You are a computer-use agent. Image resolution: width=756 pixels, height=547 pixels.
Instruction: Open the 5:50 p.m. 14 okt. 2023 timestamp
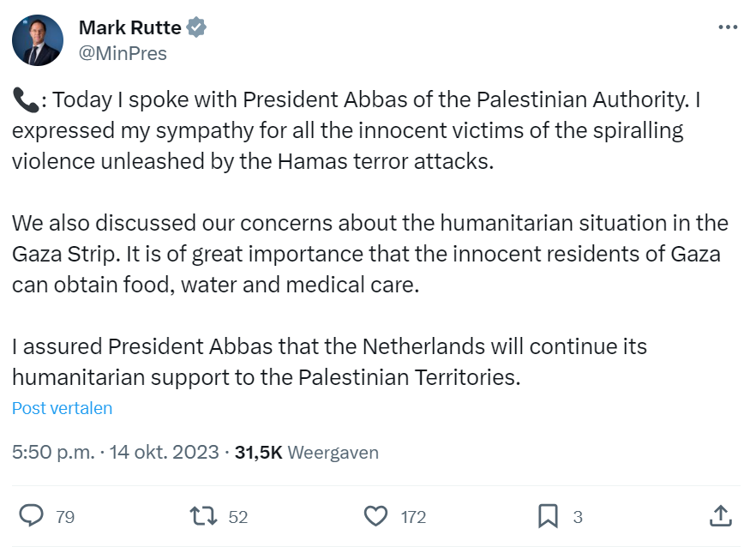pos(116,452)
